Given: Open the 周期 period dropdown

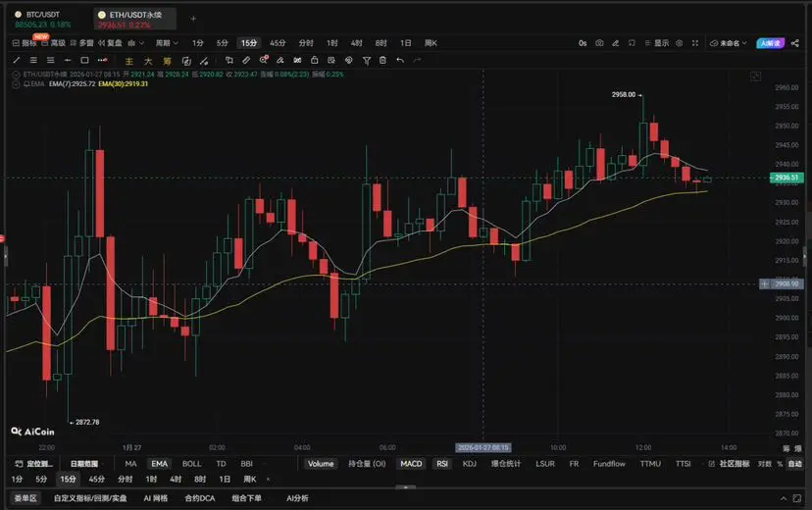Looking at the screenshot, I should pyautogui.click(x=167, y=43).
